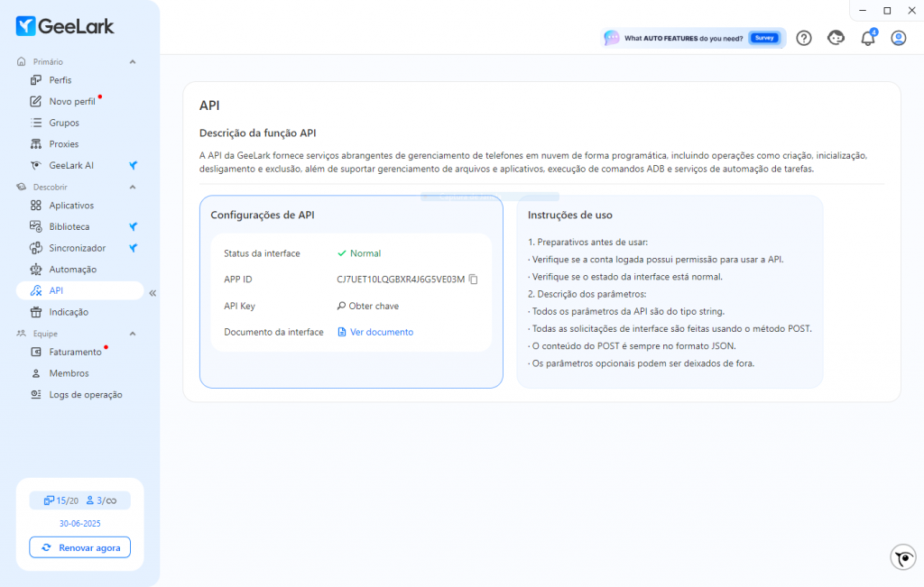Click the members count 3/∞
The image size is (924, 587).
[x=101, y=500]
